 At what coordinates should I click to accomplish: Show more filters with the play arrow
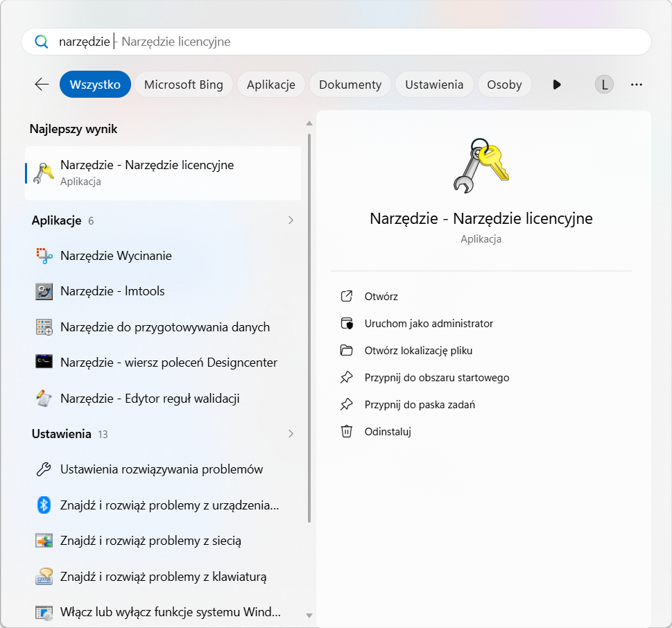coord(557,85)
